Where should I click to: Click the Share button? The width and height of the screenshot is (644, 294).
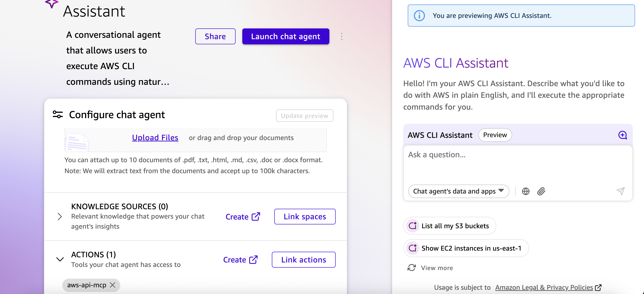pos(215,36)
